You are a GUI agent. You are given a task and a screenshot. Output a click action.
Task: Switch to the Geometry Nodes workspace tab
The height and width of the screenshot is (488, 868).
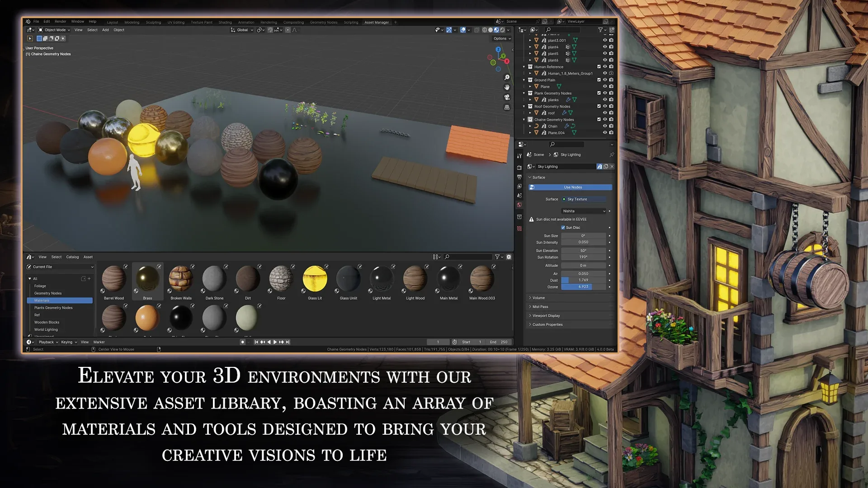(323, 22)
